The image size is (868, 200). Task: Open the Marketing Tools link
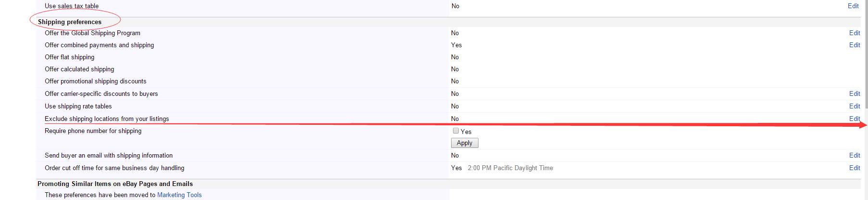click(x=179, y=195)
